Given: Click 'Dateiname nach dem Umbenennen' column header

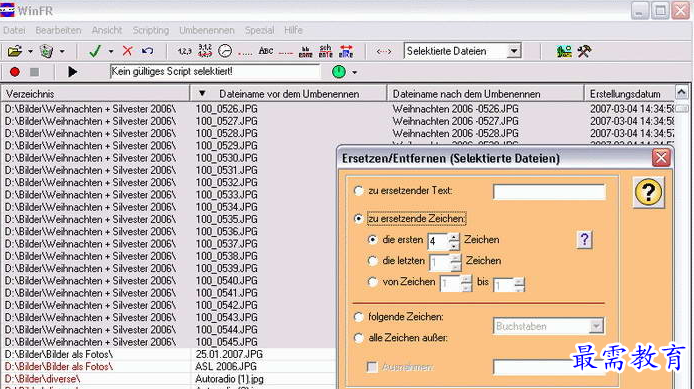Looking at the screenshot, I should [x=486, y=94].
